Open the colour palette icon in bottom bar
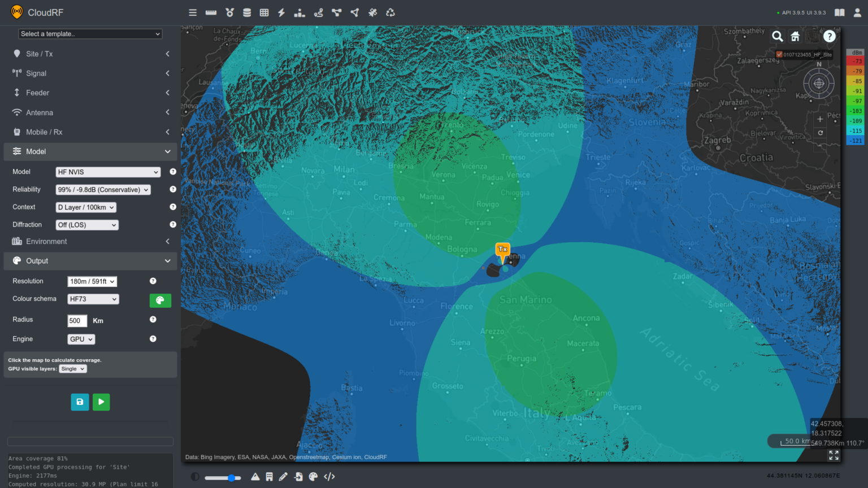Viewport: 868px width, 488px height. pos(313,477)
